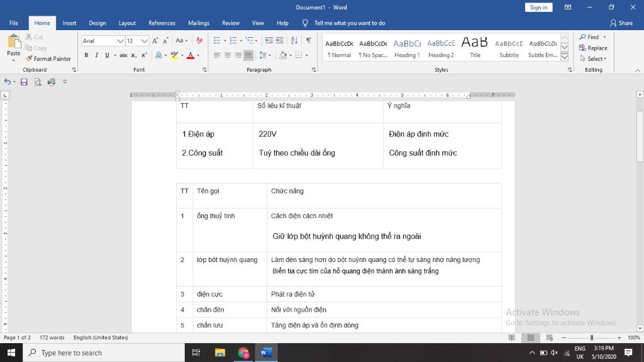The height and width of the screenshot is (362, 644).
Task: Toggle justify alignment
Action: coord(248,55)
